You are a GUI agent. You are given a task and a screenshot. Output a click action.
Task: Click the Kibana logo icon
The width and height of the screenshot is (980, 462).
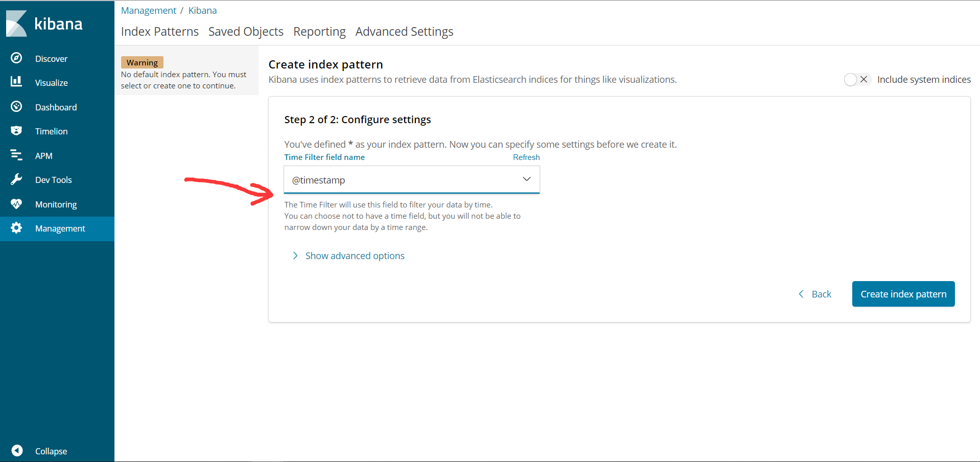pos(16,24)
